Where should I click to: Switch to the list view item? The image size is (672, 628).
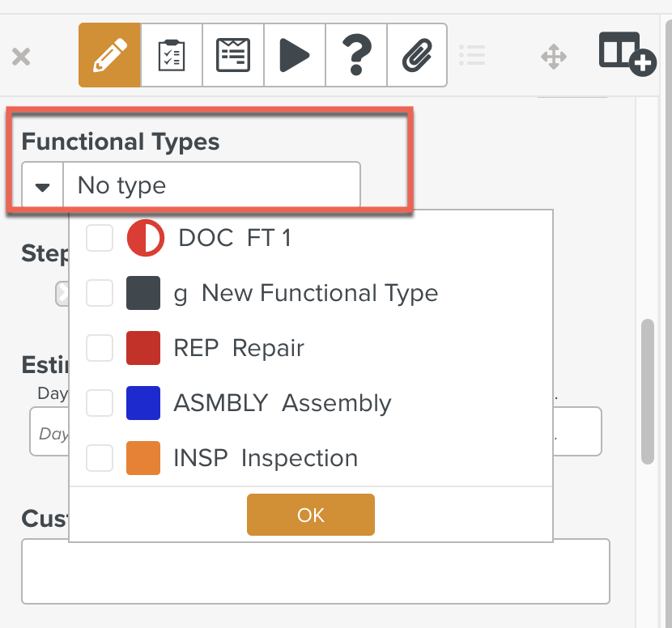coord(473,55)
